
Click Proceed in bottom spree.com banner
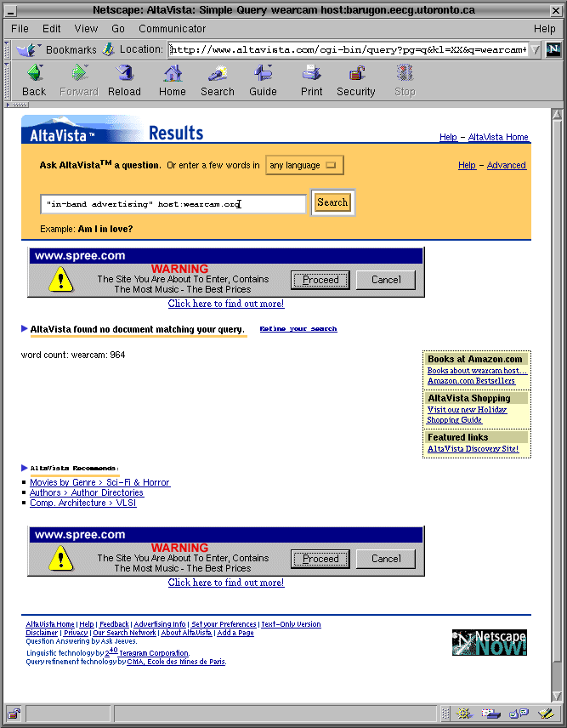(320, 559)
